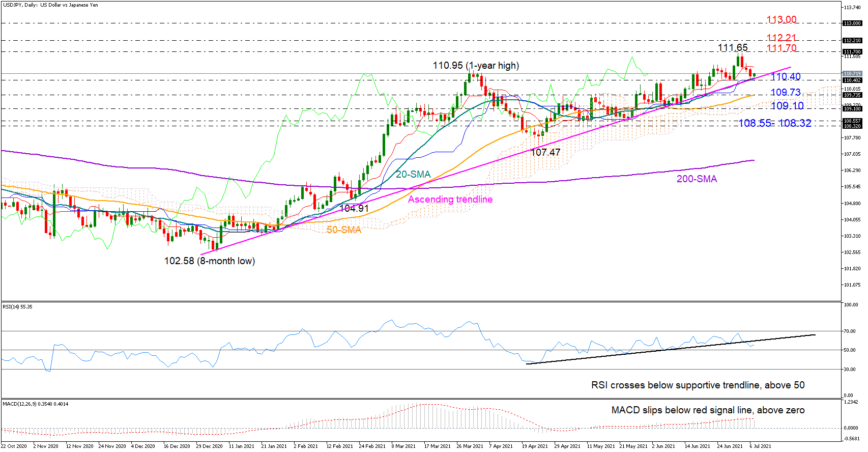Click the USDJPY Daily chart title
Image resolution: width=868 pixels, height=452 pixels.
click(50, 5)
